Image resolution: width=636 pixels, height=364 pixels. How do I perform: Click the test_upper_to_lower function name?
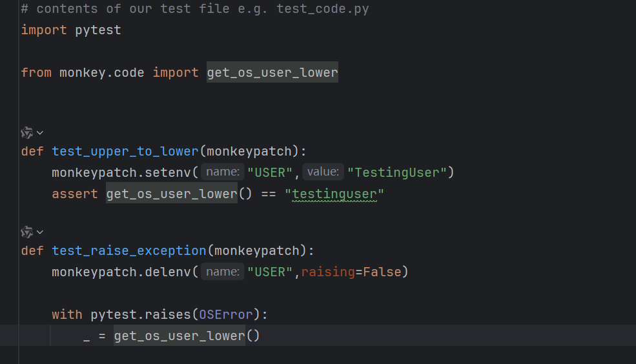click(x=125, y=151)
